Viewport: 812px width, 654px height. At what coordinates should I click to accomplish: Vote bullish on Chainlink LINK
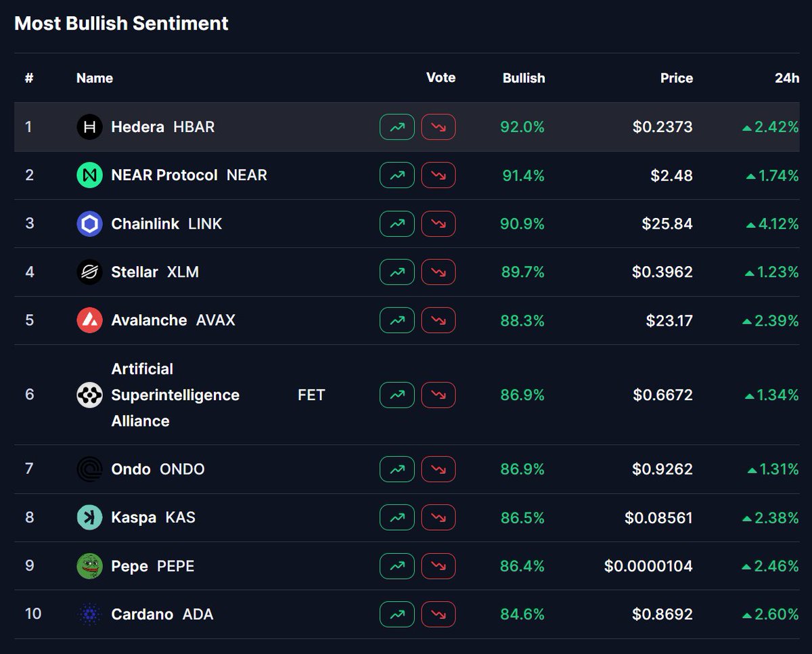click(397, 223)
